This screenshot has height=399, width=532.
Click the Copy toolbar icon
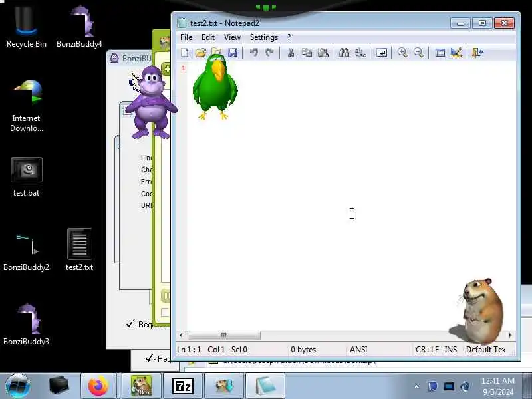[307, 53]
